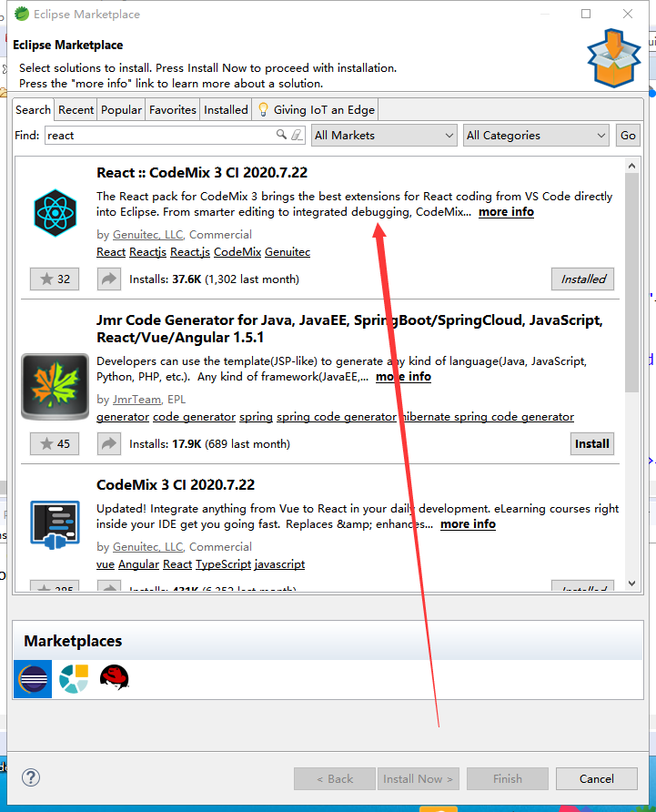Open more info for React CodeMix
The height and width of the screenshot is (812, 656).
[506, 212]
